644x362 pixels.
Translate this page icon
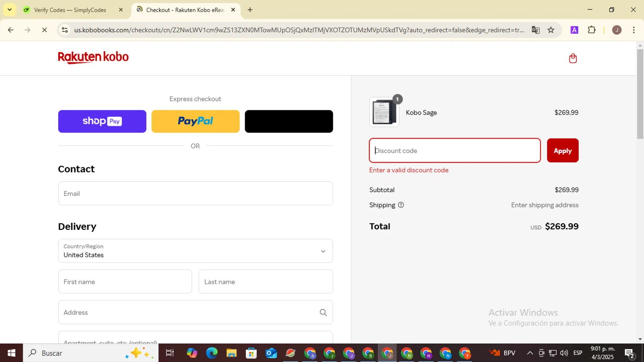point(535,30)
